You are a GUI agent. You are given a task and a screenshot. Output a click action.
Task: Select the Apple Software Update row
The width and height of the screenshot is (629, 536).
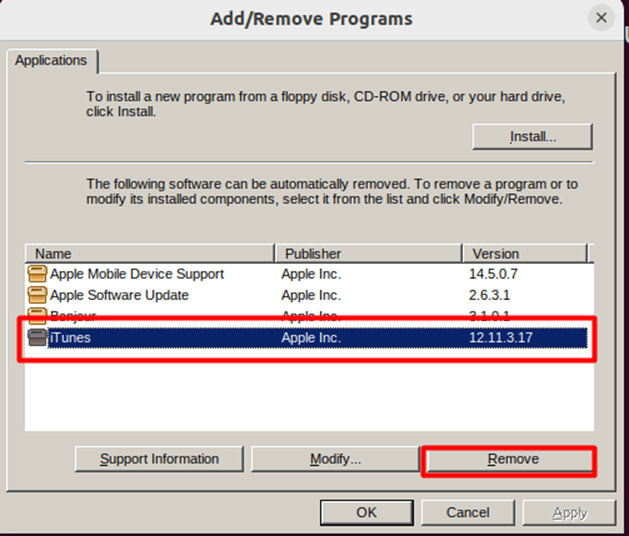(307, 295)
